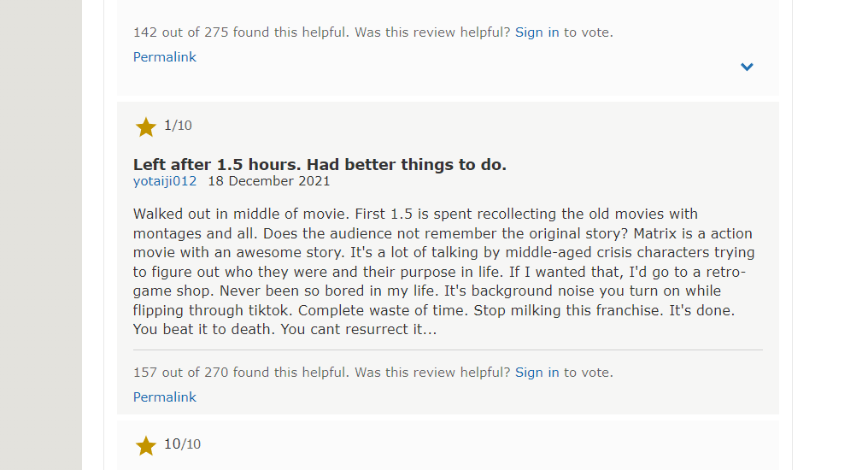This screenshot has width=868, height=470.
Task: Click review text starting Walked out in middle
Action: 444,271
